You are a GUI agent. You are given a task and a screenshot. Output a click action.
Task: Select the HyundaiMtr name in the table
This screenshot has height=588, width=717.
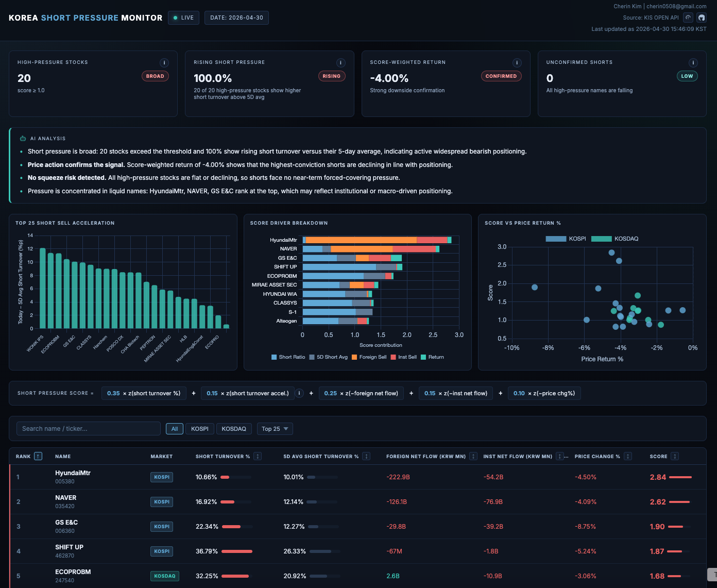tap(73, 473)
